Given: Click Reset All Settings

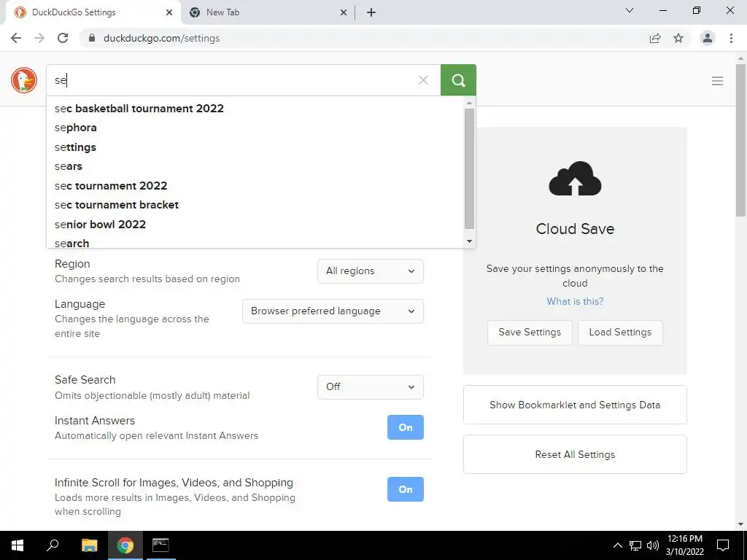Looking at the screenshot, I should (575, 454).
